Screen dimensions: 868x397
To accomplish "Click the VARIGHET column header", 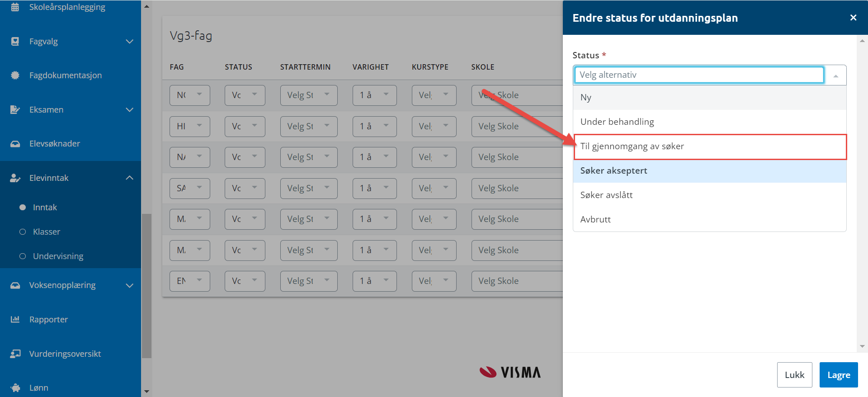I will [371, 67].
